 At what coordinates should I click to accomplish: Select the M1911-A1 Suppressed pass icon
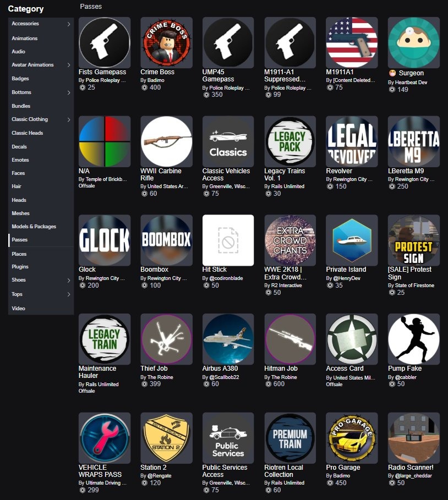(x=290, y=42)
